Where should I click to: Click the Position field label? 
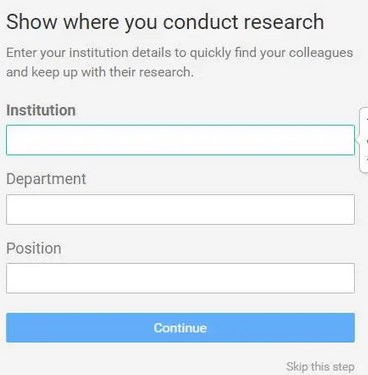(34, 248)
